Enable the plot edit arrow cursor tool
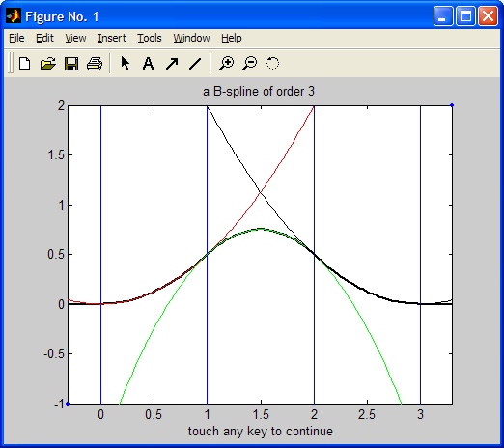The height and width of the screenshot is (448, 504). point(126,63)
